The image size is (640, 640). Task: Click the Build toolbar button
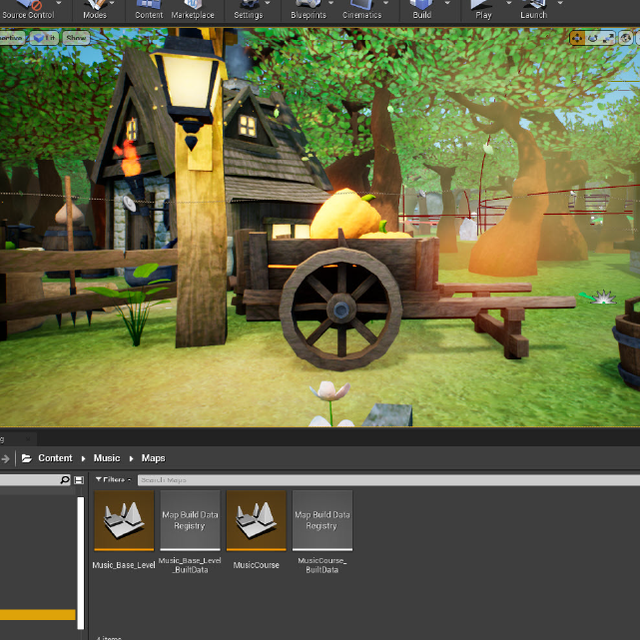(x=422, y=9)
